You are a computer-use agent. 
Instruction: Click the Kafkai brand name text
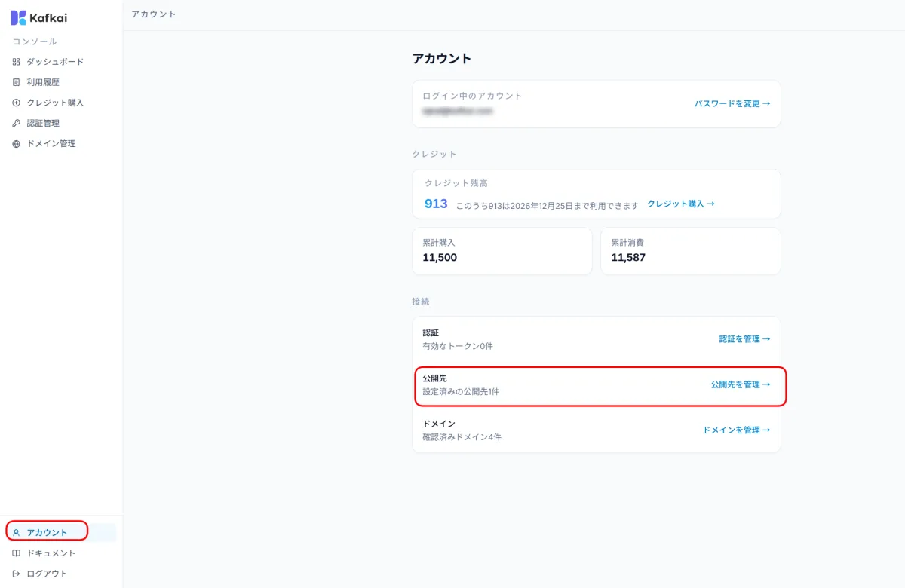(48, 18)
